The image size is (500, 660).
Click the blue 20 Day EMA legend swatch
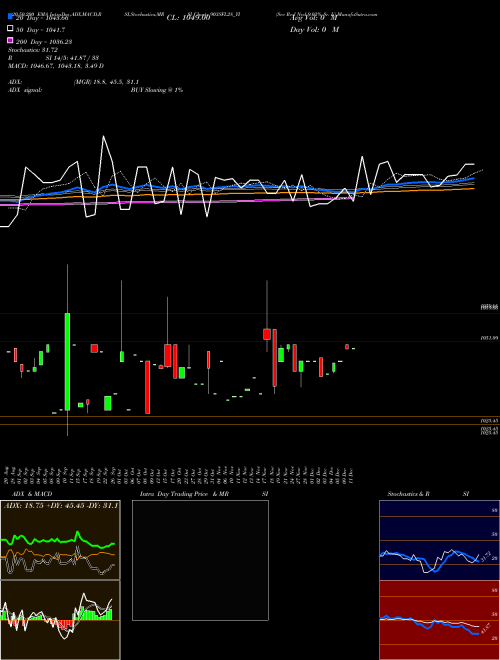tap(10, 17)
